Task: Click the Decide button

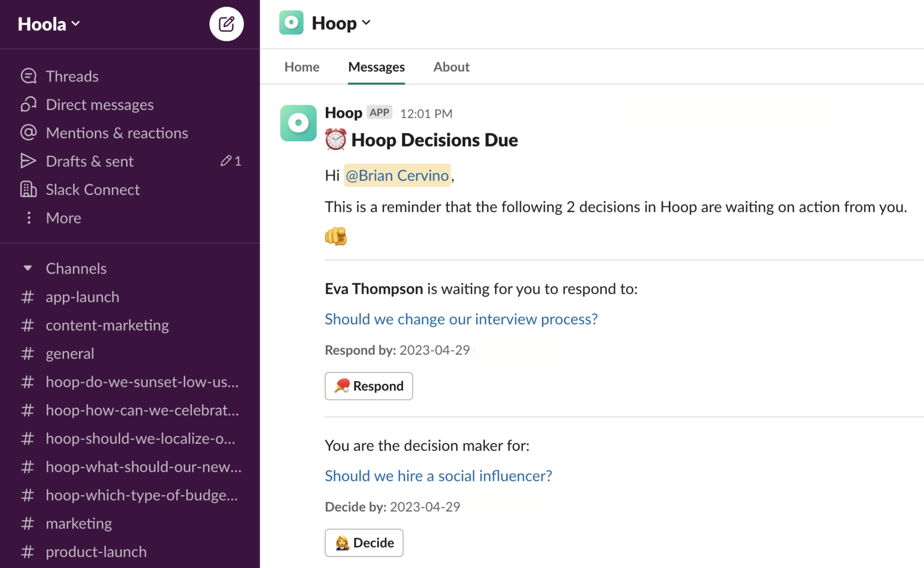Action: [364, 543]
